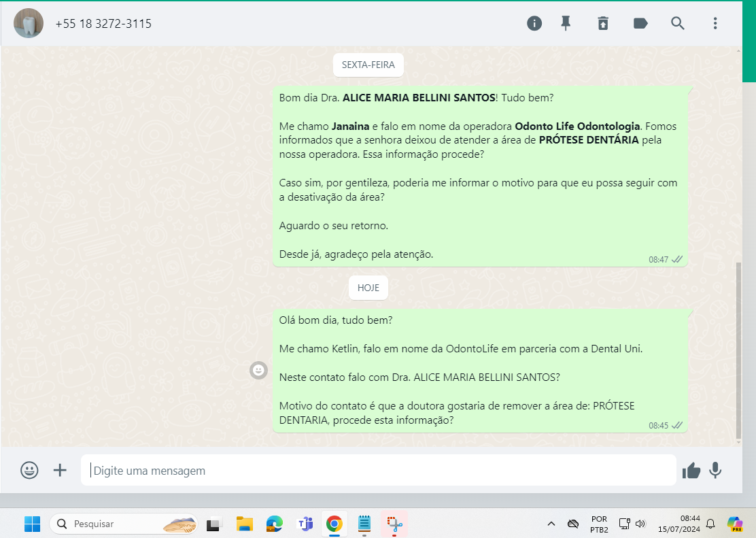Image resolution: width=756 pixels, height=538 pixels.
Task: Open the emoji picker beside message box
Action: (29, 470)
